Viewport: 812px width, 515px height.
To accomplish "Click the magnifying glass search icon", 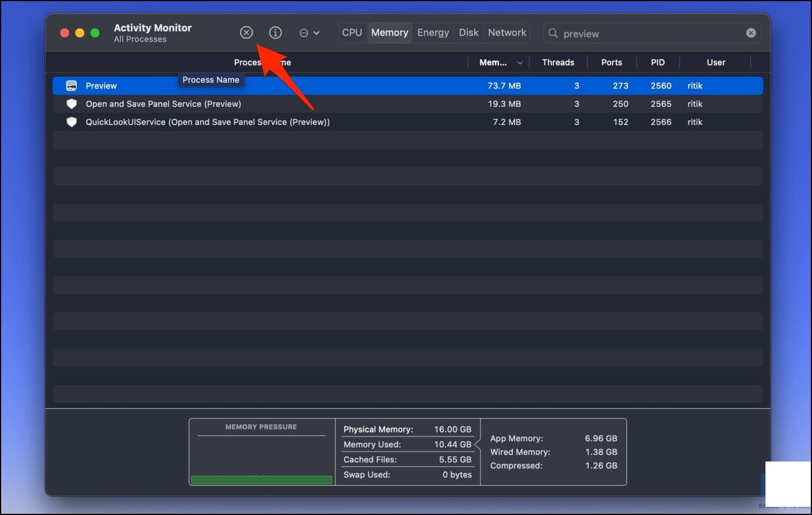I will 553,33.
